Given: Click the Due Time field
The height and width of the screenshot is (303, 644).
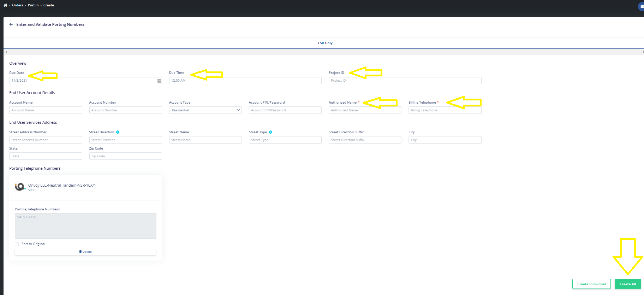Looking at the screenshot, I should (x=245, y=81).
